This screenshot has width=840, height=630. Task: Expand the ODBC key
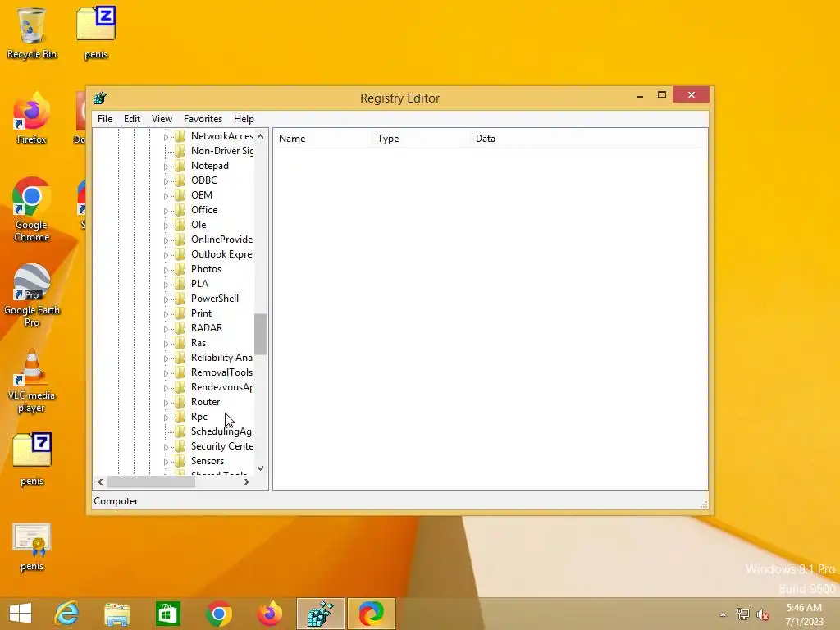click(x=166, y=181)
